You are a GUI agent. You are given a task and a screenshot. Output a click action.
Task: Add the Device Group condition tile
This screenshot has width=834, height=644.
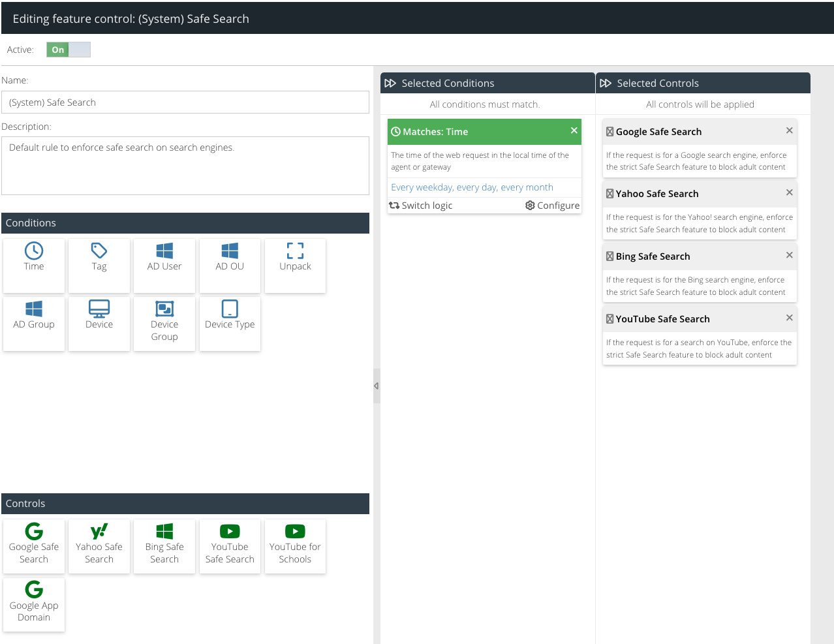(164, 324)
